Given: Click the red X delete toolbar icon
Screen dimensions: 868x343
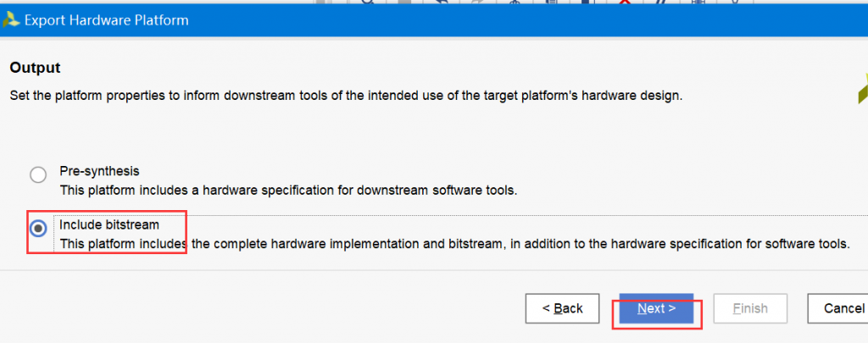Looking at the screenshot, I should (x=625, y=3).
